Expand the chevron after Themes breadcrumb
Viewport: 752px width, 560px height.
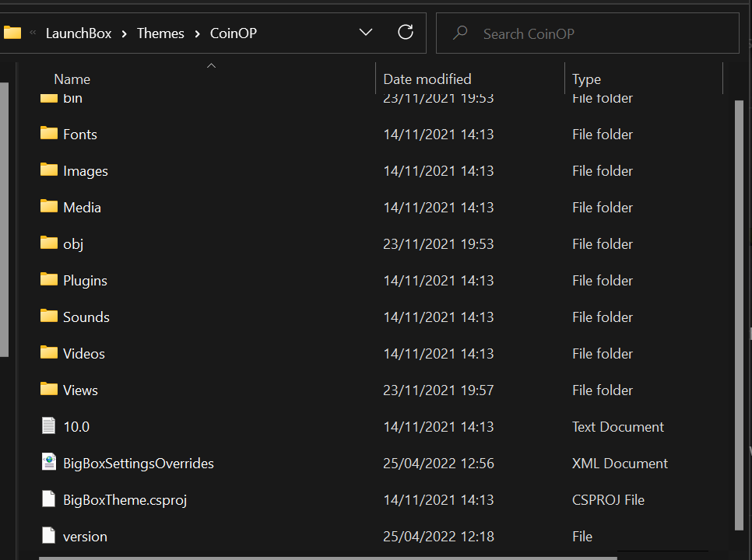197,33
